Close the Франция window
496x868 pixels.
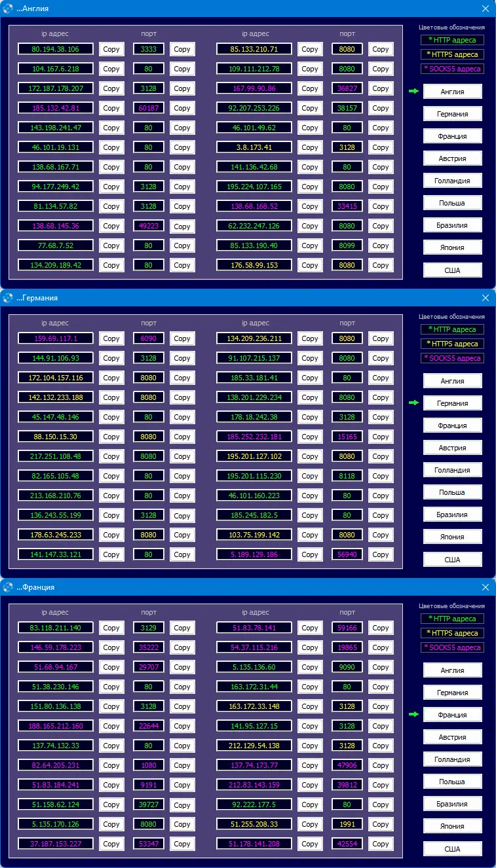click(486, 587)
